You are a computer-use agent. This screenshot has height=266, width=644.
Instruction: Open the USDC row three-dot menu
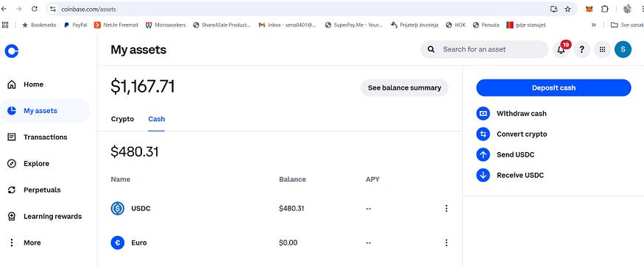(447, 209)
